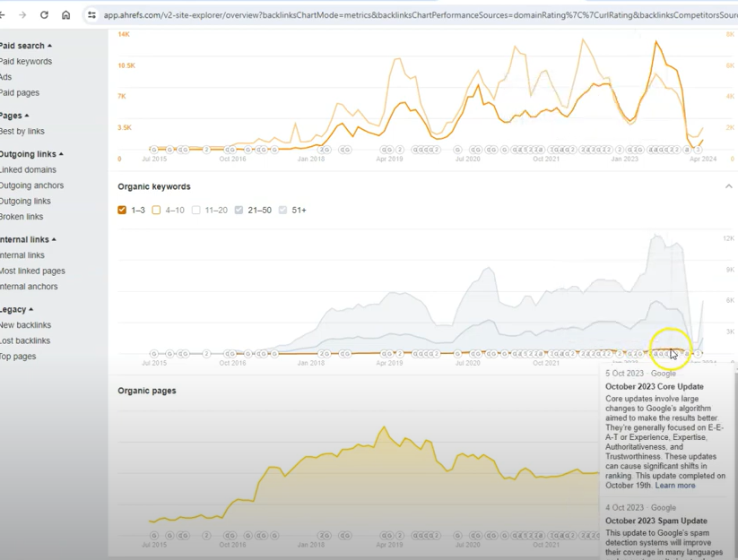Open the Lost backlinks report
This screenshot has height=560, width=738.
25,340
